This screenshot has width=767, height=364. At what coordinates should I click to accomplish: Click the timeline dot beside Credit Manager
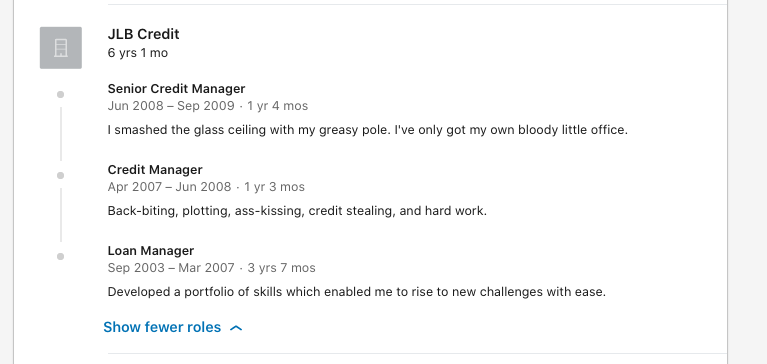[x=61, y=176]
